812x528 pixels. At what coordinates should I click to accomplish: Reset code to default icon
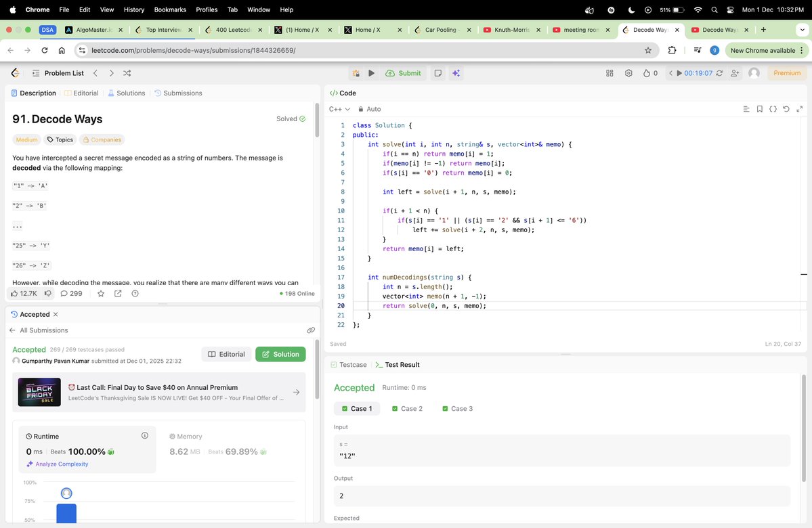click(786, 109)
